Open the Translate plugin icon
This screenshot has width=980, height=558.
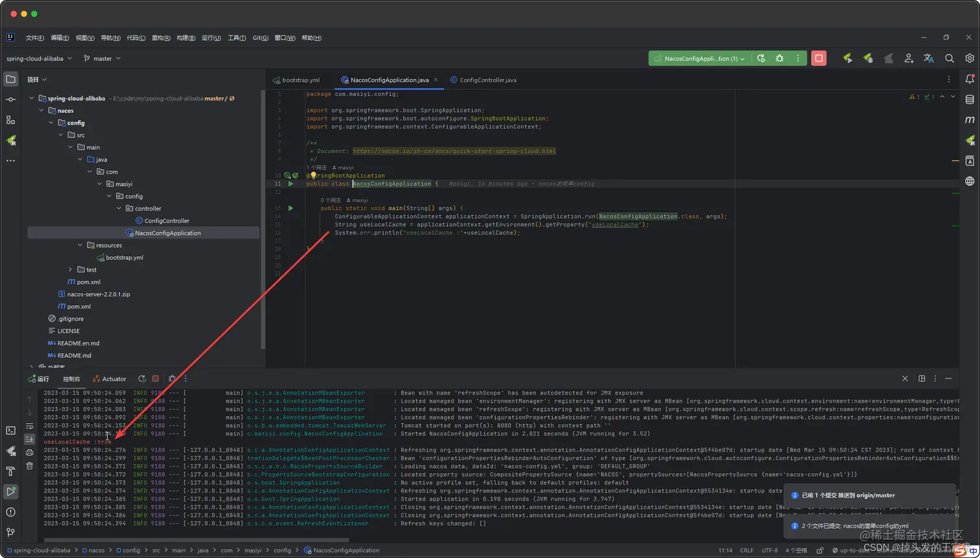[x=929, y=58]
